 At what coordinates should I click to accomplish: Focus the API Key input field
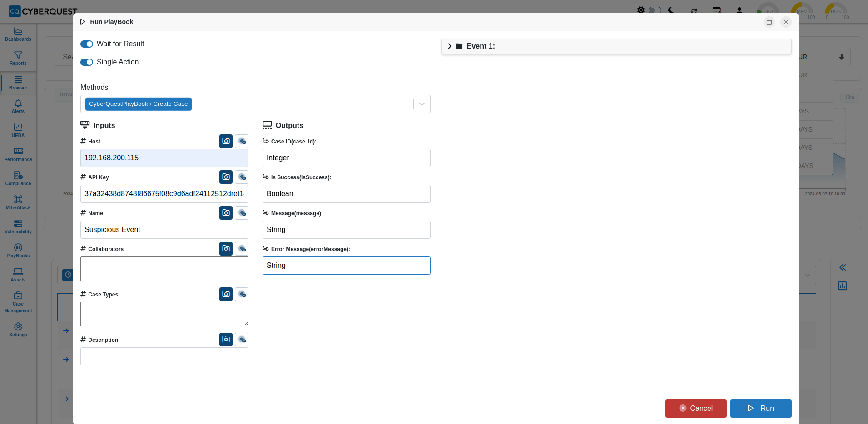pyautogui.click(x=164, y=194)
